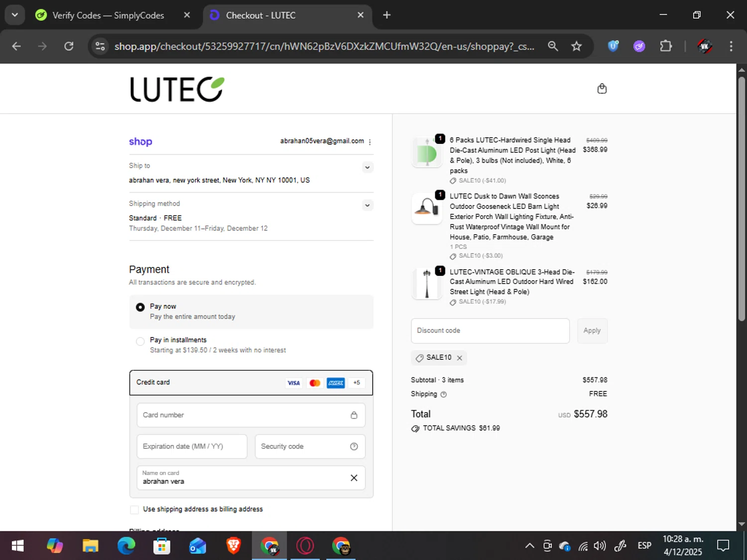Open the cart bag icon
The height and width of the screenshot is (560, 747).
point(602,89)
